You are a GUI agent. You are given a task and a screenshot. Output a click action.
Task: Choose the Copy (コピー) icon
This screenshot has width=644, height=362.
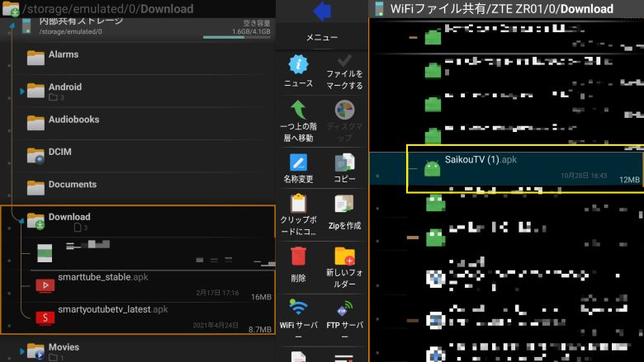[x=344, y=162]
